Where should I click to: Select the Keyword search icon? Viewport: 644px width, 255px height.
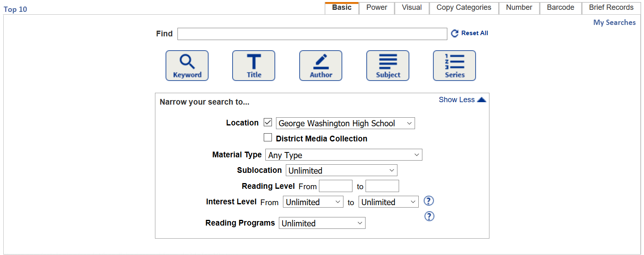click(x=187, y=65)
